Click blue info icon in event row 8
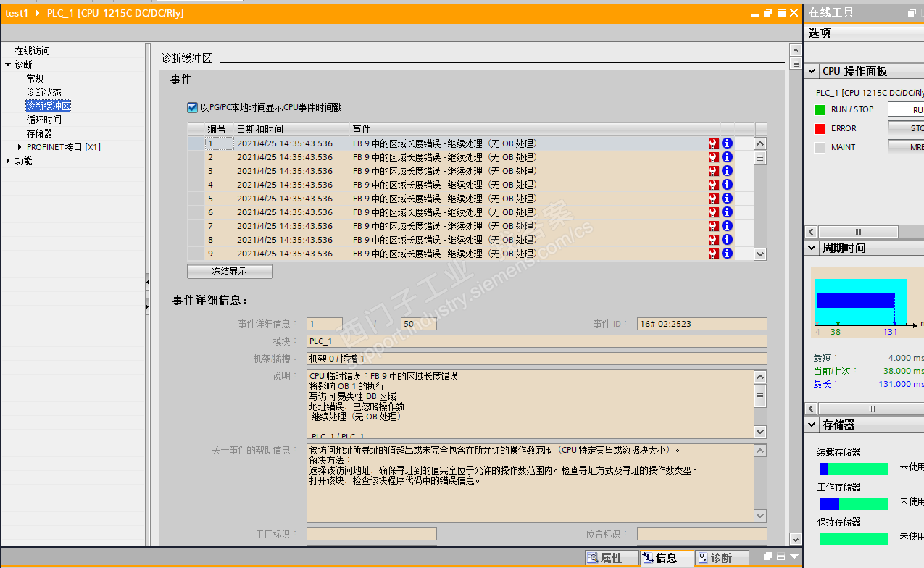Viewport: 924px width, 568px height. pos(727,240)
